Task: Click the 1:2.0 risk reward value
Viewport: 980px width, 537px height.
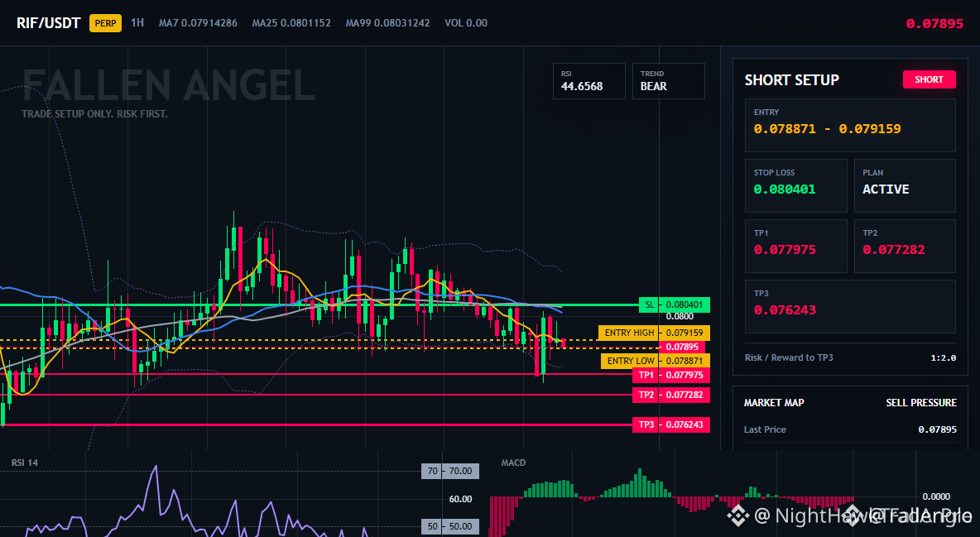Action: (943, 358)
